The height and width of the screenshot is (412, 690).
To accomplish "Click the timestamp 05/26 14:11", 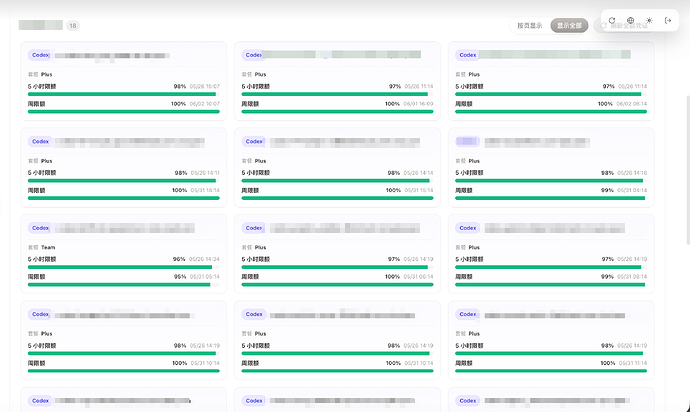I will [x=205, y=173].
